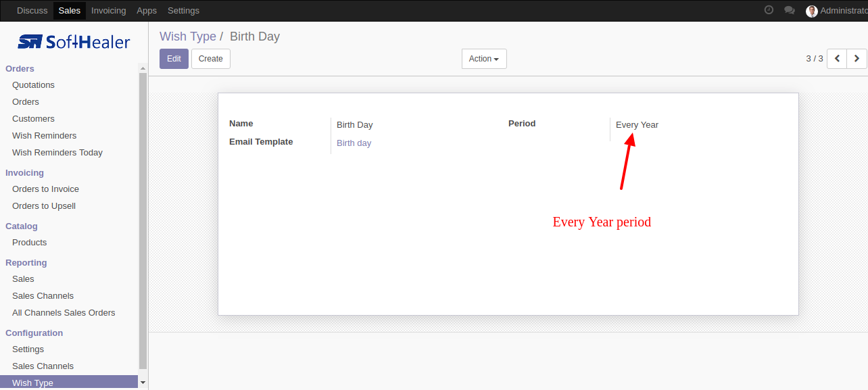Click the Name field label
The height and width of the screenshot is (390, 868).
(241, 124)
